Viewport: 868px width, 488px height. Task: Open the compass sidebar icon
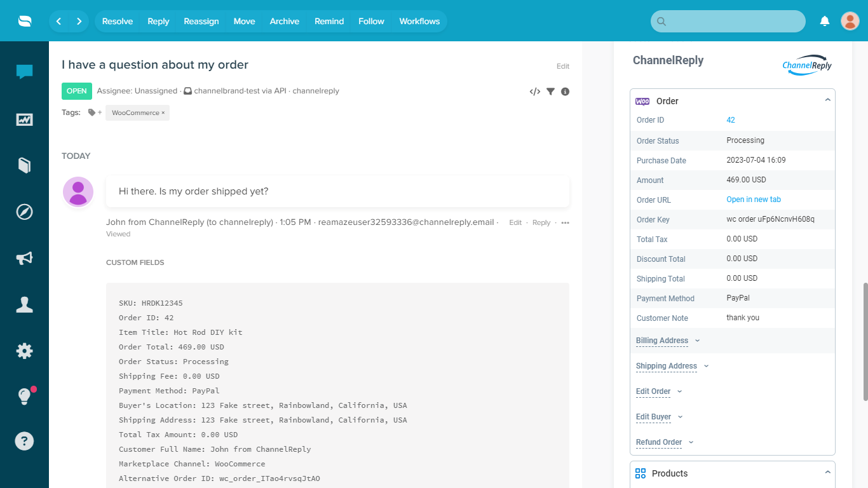[24, 212]
